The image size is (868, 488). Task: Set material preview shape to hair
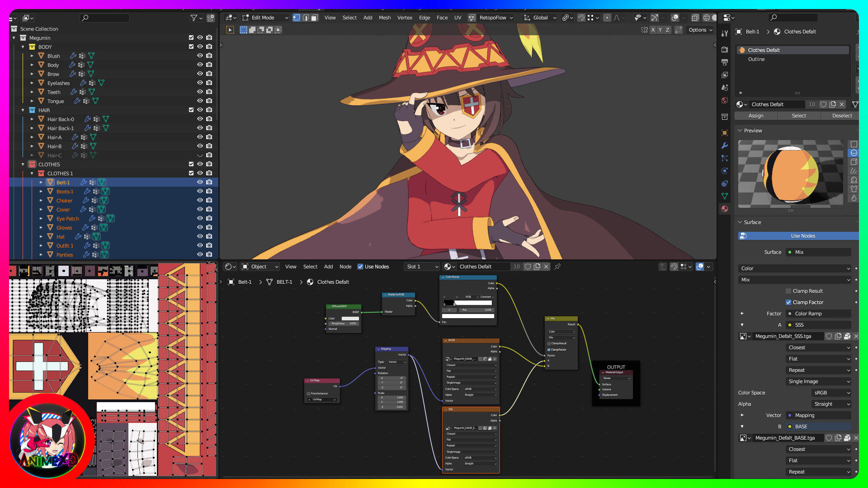854,171
